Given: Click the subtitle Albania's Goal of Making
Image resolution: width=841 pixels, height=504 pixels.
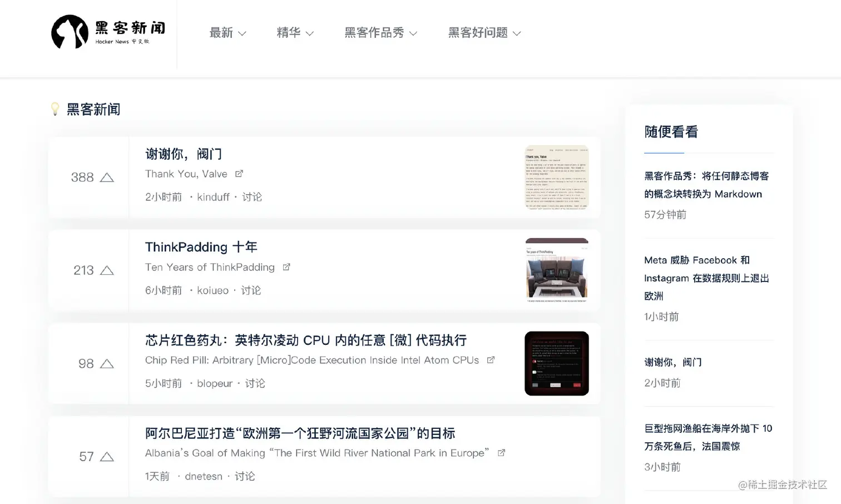Looking at the screenshot, I should (x=317, y=453).
